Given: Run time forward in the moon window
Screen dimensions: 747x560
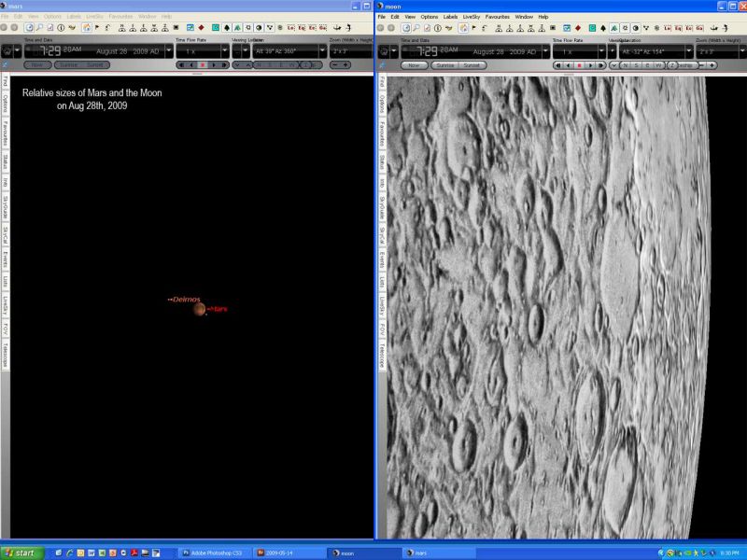Looking at the screenshot, I should pyautogui.click(x=590, y=65).
